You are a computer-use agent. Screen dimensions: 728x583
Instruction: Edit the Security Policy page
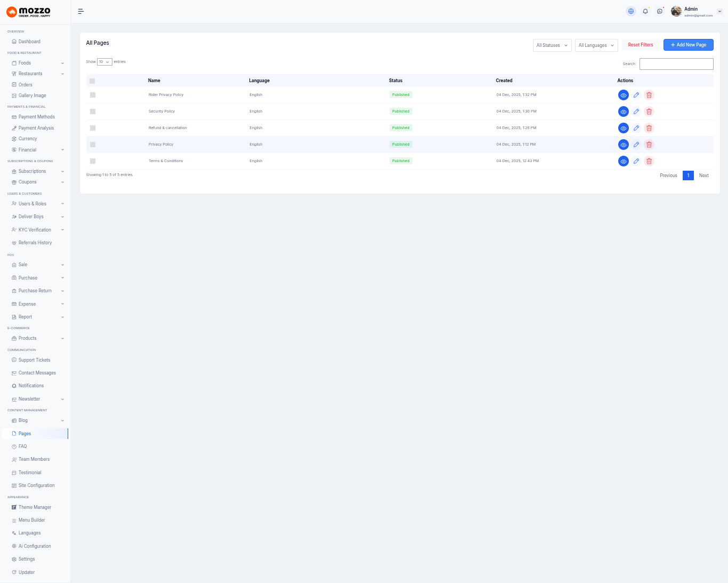636,111
